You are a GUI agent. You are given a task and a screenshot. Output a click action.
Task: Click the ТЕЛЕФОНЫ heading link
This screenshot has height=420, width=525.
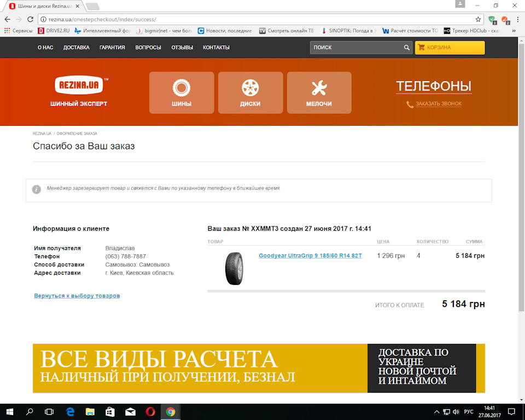[434, 86]
